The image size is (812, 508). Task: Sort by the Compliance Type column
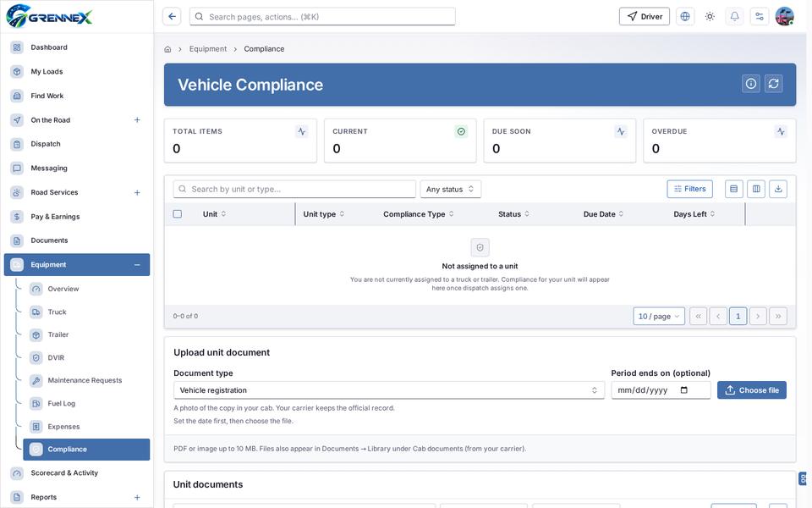click(x=419, y=214)
